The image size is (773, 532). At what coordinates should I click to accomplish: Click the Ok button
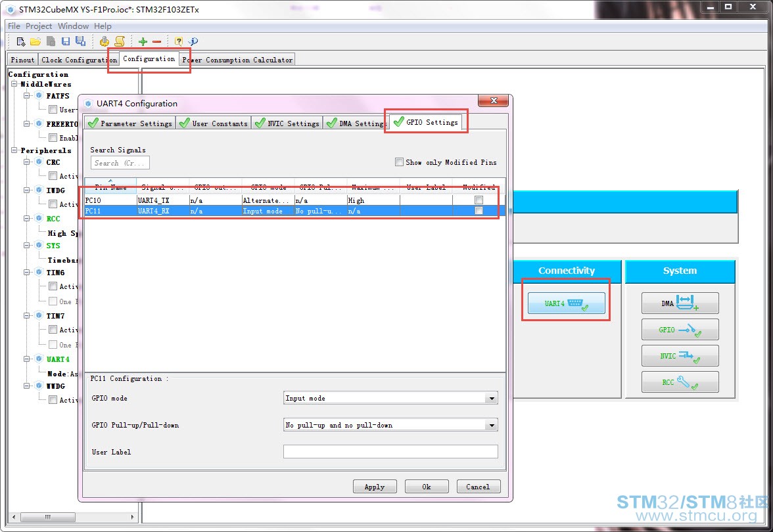pyautogui.click(x=427, y=487)
